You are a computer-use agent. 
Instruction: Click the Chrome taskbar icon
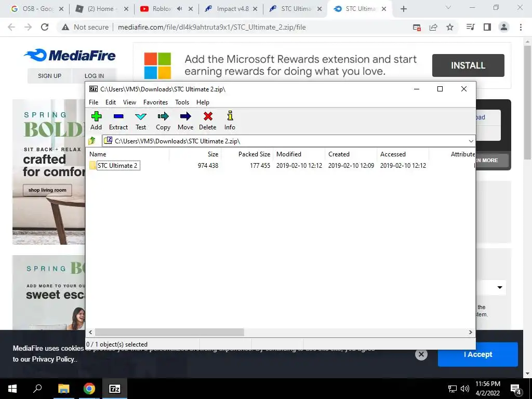click(x=89, y=389)
